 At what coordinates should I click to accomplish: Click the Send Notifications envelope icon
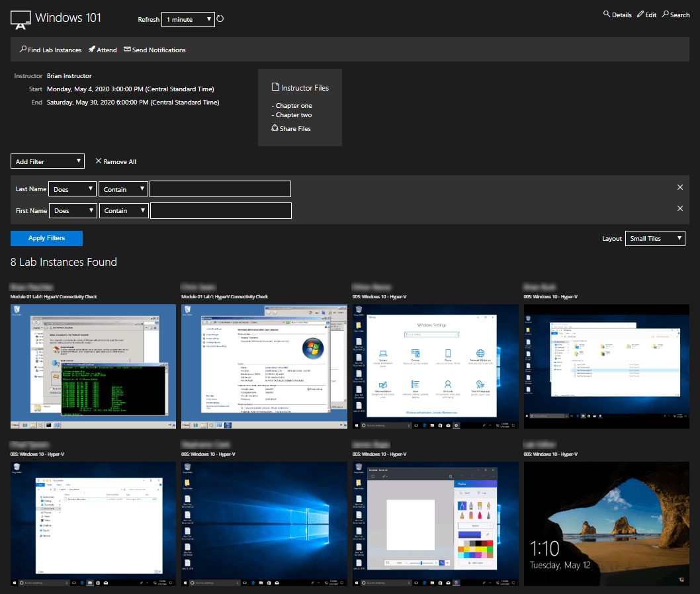click(x=127, y=50)
